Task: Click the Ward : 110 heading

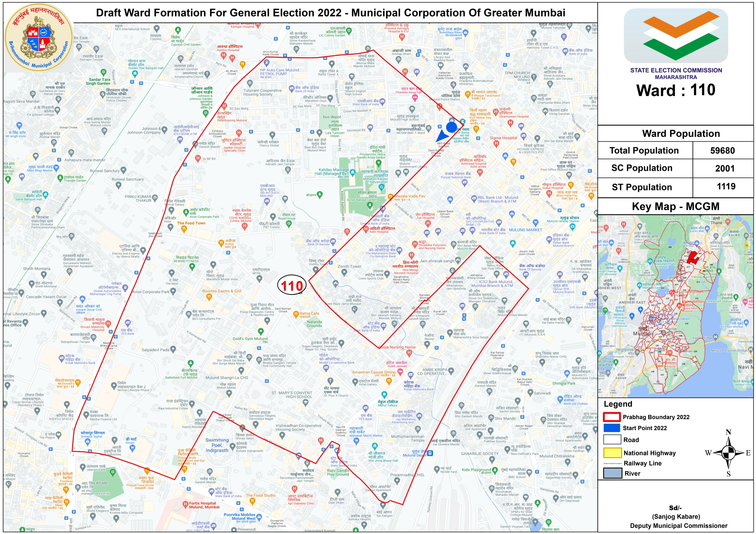Action: [675, 90]
